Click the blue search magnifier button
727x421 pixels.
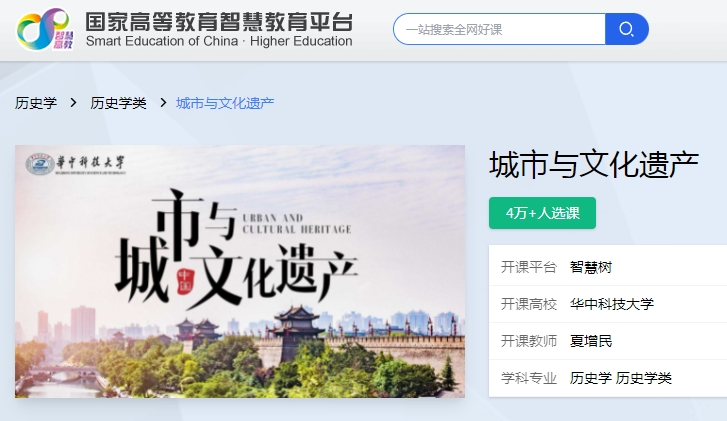pyautogui.click(x=627, y=29)
